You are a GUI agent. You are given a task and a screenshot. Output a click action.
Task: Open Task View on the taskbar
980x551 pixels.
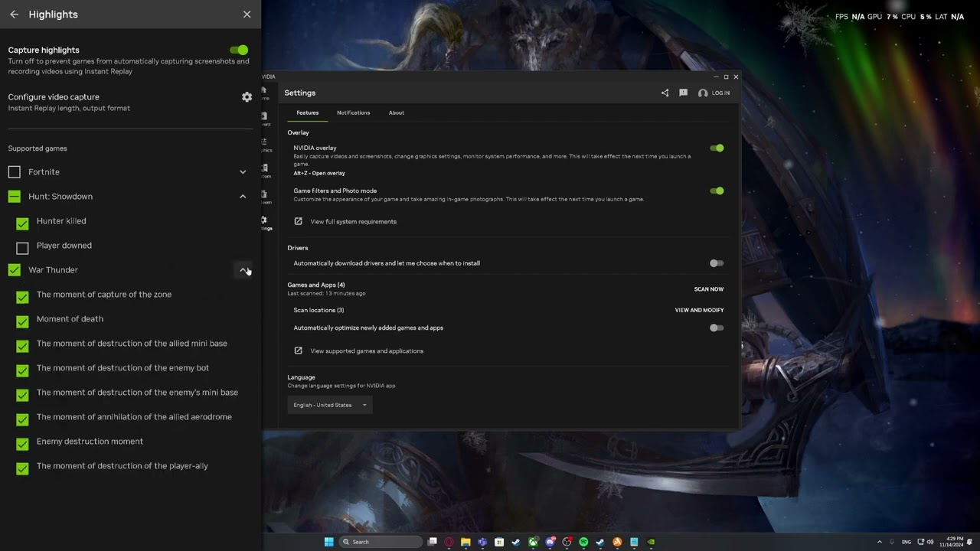432,542
